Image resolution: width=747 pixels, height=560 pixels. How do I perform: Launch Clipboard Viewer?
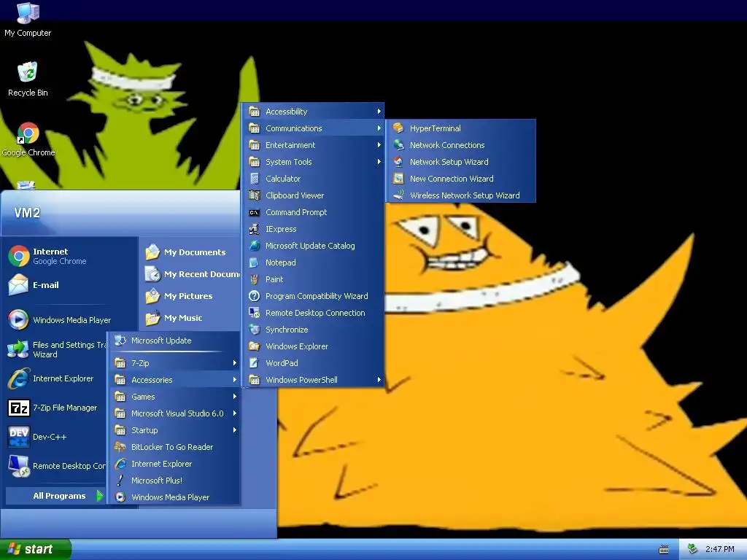click(314, 195)
